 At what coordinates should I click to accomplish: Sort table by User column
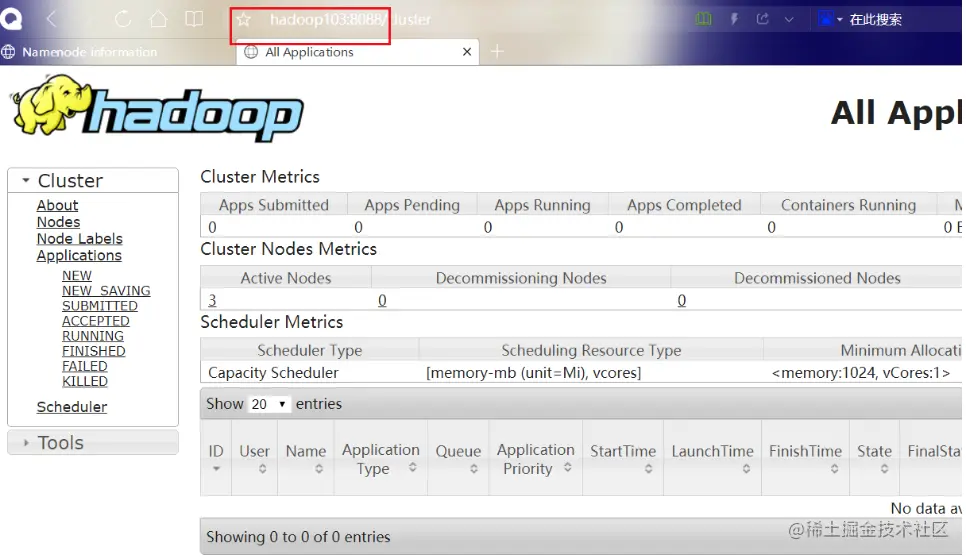(x=254, y=458)
